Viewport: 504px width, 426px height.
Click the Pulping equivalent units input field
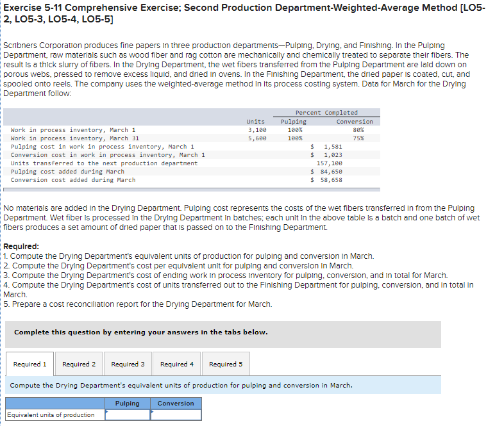tap(128, 414)
